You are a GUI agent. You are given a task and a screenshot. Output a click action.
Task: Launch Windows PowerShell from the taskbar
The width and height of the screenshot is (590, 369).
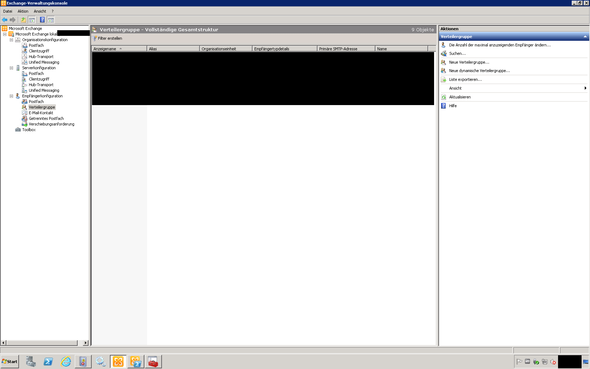pos(48,362)
